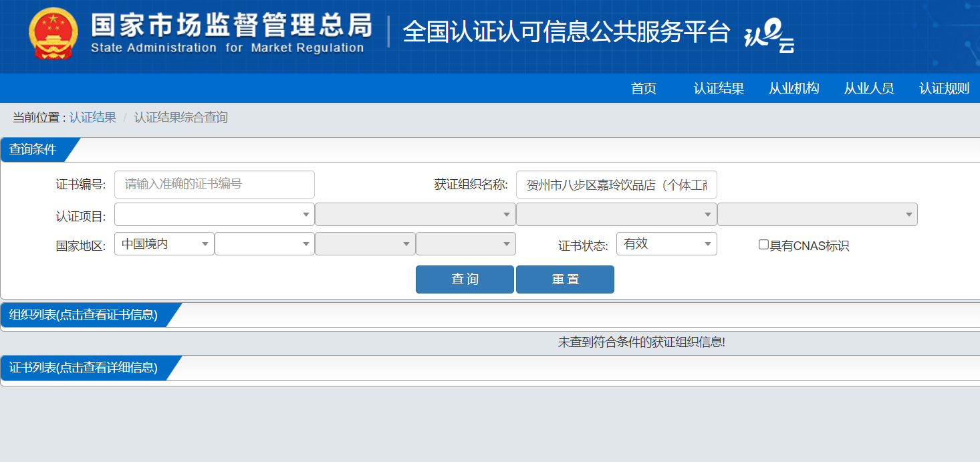Open the 首页 menu item
Screen dimensions: 980x462
644,88
